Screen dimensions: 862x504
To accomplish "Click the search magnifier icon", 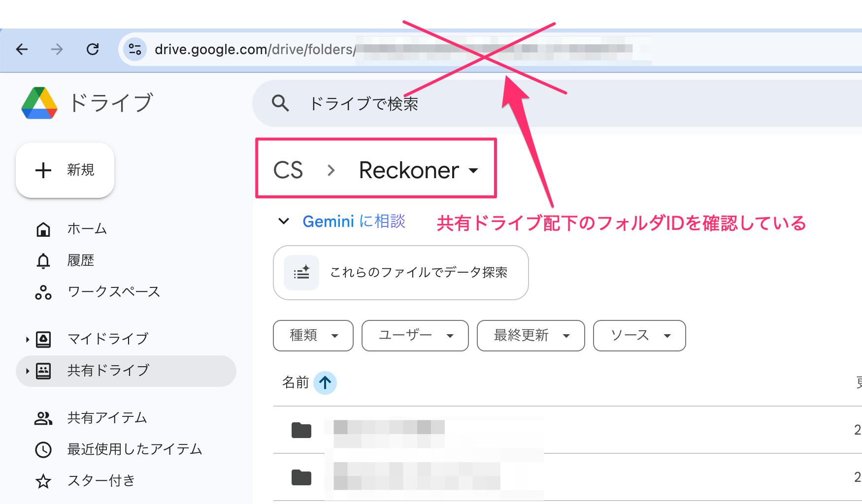I will tap(280, 103).
